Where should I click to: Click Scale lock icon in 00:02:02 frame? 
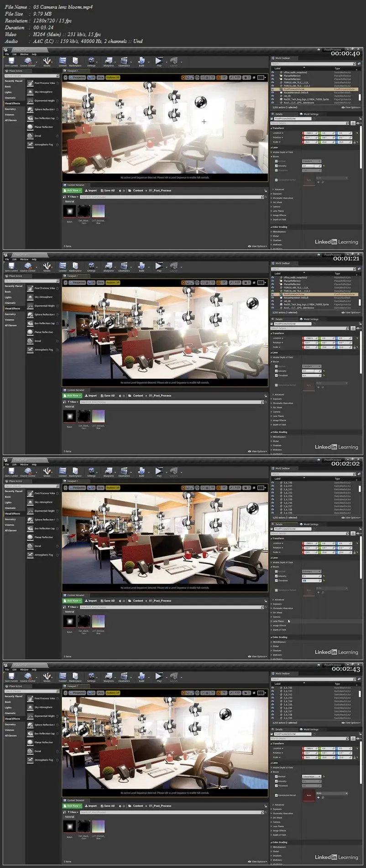tap(356, 552)
